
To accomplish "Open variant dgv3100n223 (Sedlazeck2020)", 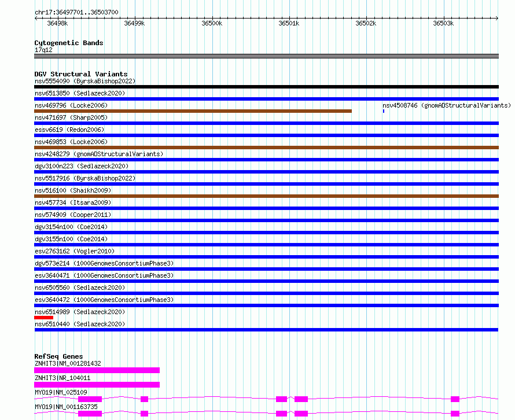I will tap(82, 166).
